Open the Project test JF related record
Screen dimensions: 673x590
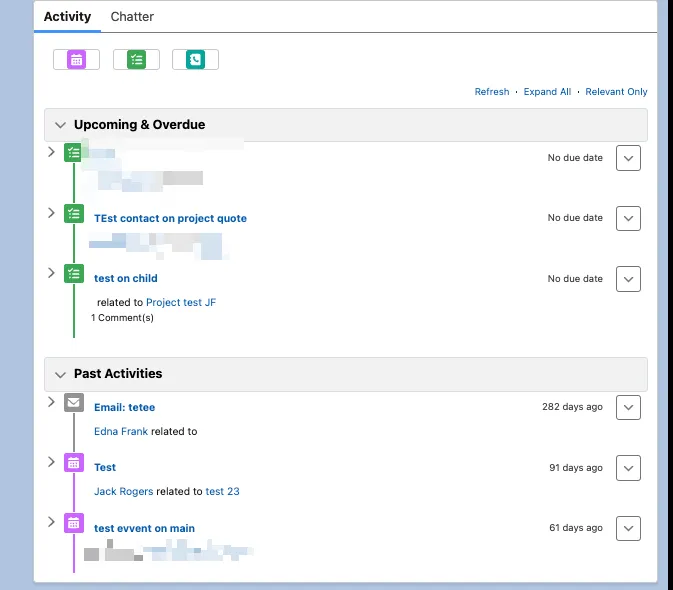pyautogui.click(x=181, y=303)
